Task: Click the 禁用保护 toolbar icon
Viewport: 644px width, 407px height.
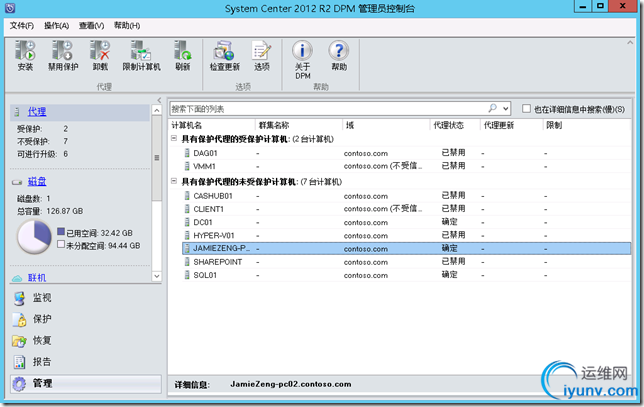Action: pyautogui.click(x=62, y=51)
